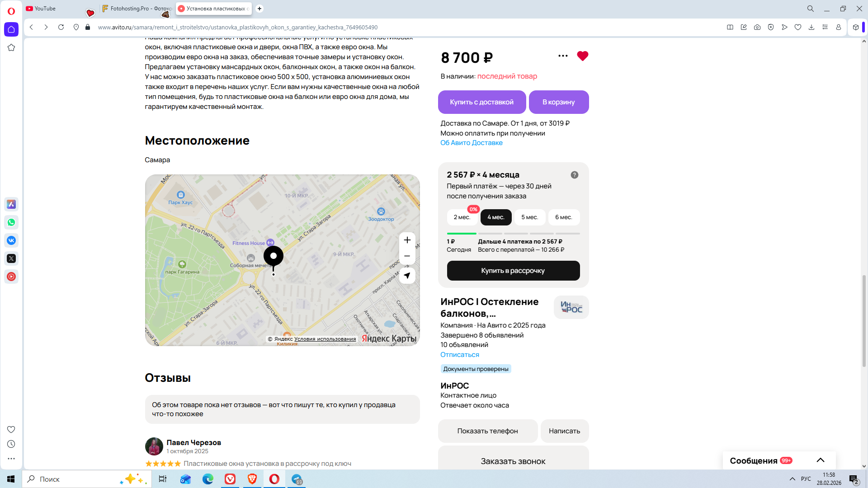The height and width of the screenshot is (488, 868).
Task: Open the three-dots listing options menu
Action: click(x=563, y=56)
